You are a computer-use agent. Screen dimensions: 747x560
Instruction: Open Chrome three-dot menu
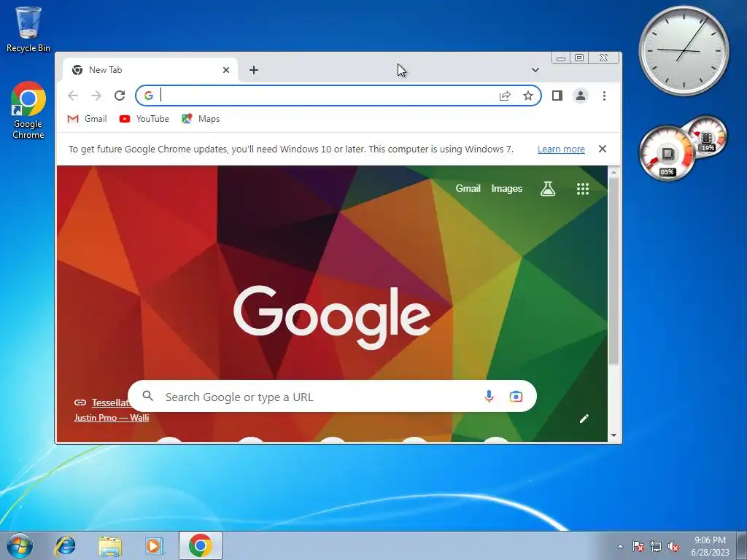604,96
